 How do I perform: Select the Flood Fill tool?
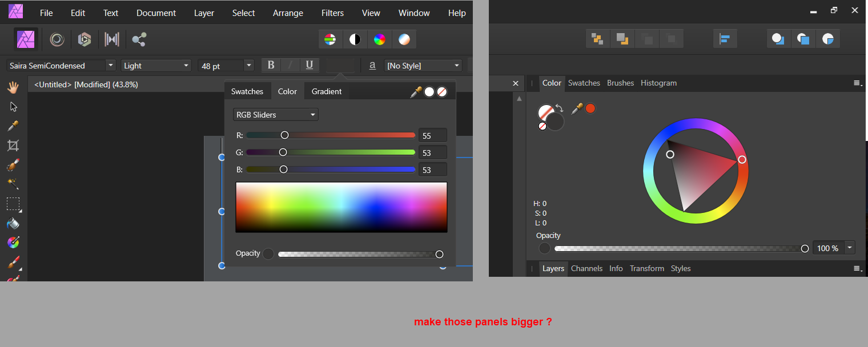click(13, 223)
